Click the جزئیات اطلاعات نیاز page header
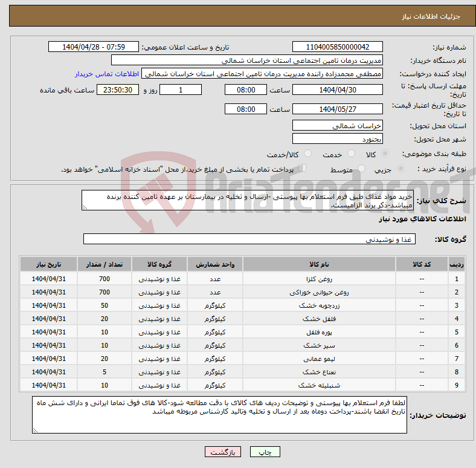476x468 pixels. (431, 16)
